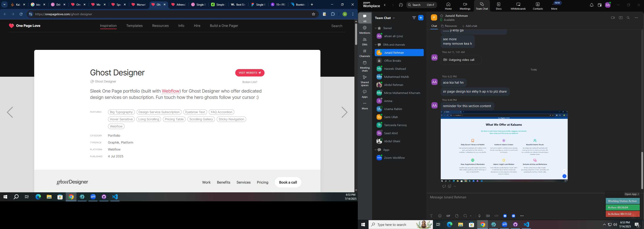Go to next site with right arrow
The image size is (644, 229).
[x=345, y=112]
